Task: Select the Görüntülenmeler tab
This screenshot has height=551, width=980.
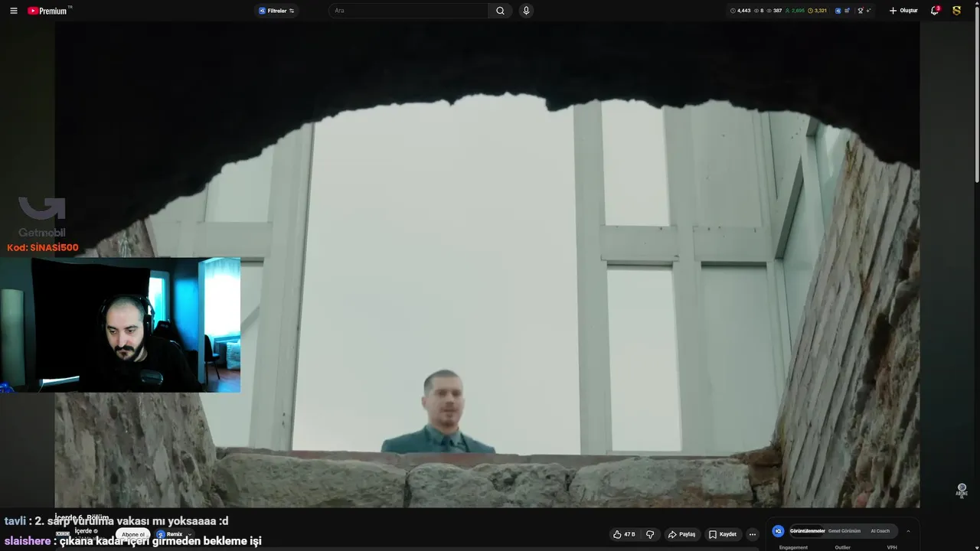Action: pos(807,531)
